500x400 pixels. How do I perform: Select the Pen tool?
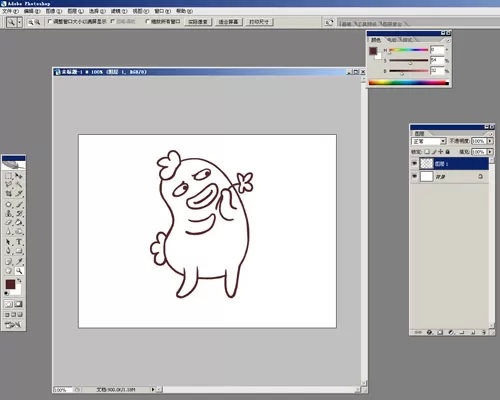coord(9,251)
